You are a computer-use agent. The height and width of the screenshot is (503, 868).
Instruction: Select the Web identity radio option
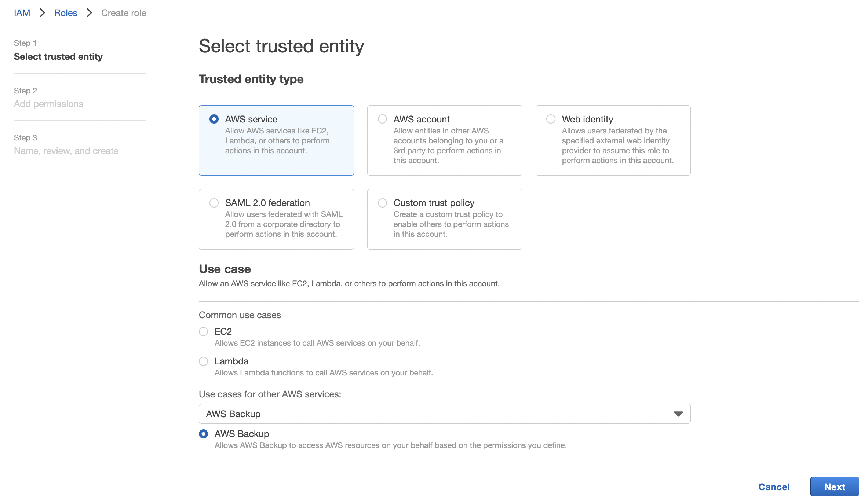click(551, 119)
